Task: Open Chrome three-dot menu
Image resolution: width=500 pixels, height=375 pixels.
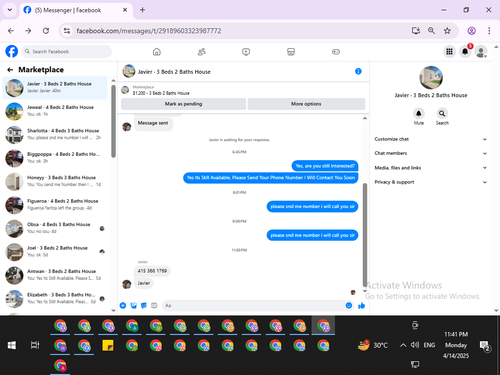Action: click(x=489, y=31)
